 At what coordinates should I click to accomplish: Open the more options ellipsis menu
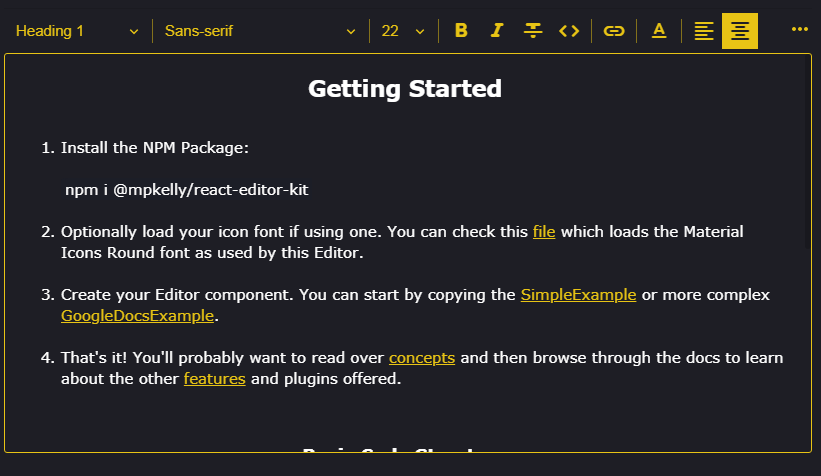799,29
